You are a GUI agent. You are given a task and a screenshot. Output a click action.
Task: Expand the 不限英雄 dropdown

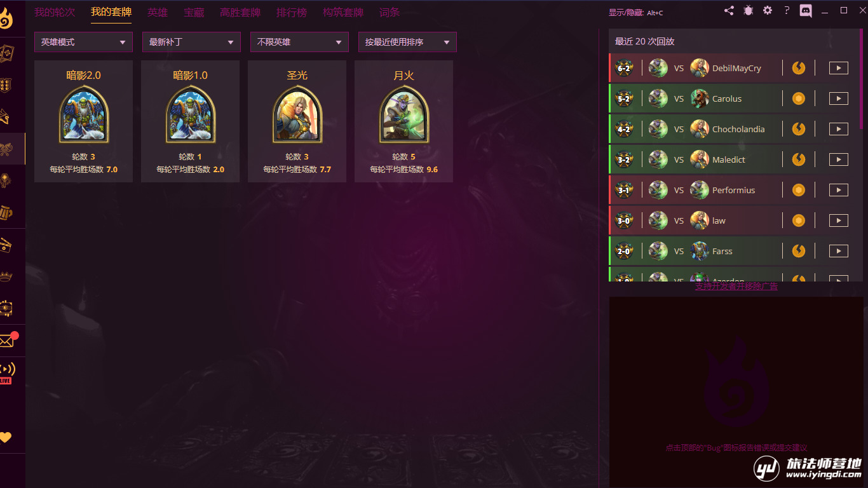299,42
